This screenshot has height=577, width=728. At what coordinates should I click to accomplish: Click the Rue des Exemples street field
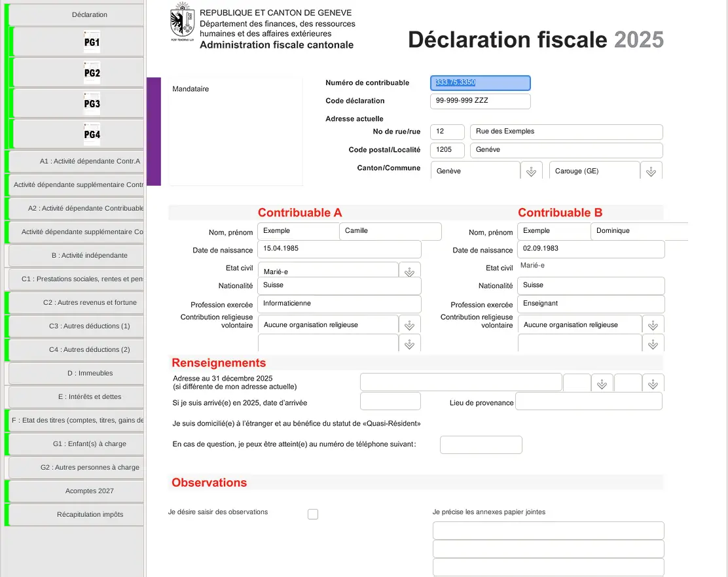tap(566, 131)
